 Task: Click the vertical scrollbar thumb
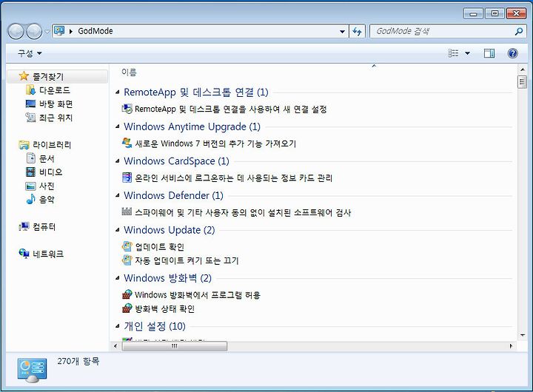click(x=522, y=82)
